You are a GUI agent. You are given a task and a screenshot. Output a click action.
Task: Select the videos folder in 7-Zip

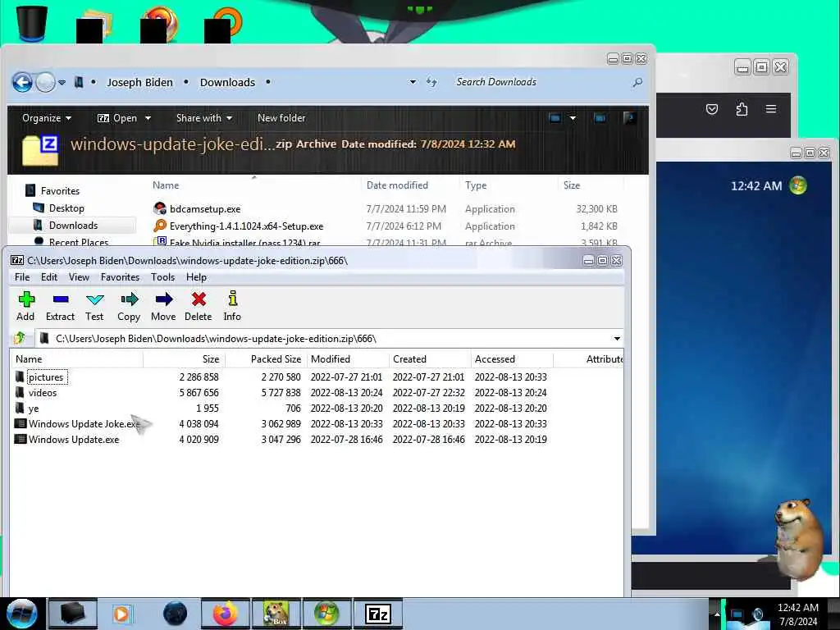click(x=43, y=393)
